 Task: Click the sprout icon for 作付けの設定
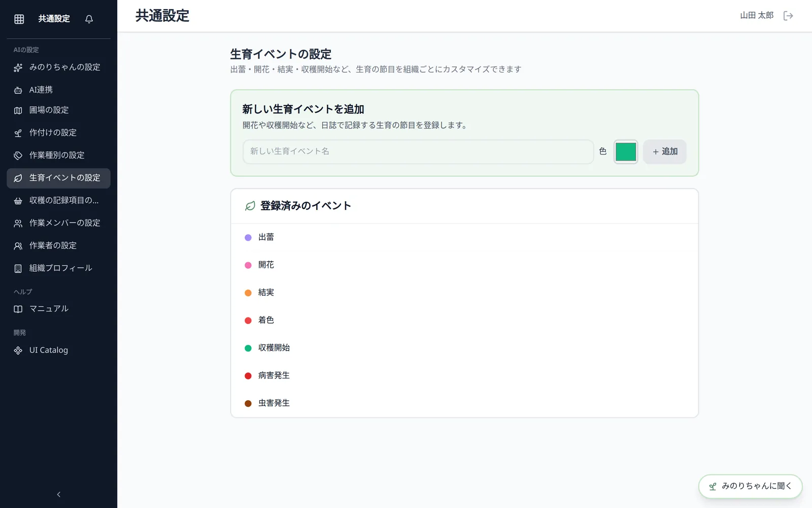click(x=18, y=133)
